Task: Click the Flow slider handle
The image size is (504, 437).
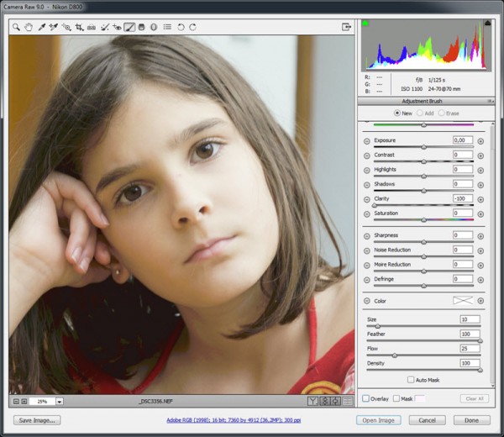Action: 395,355
